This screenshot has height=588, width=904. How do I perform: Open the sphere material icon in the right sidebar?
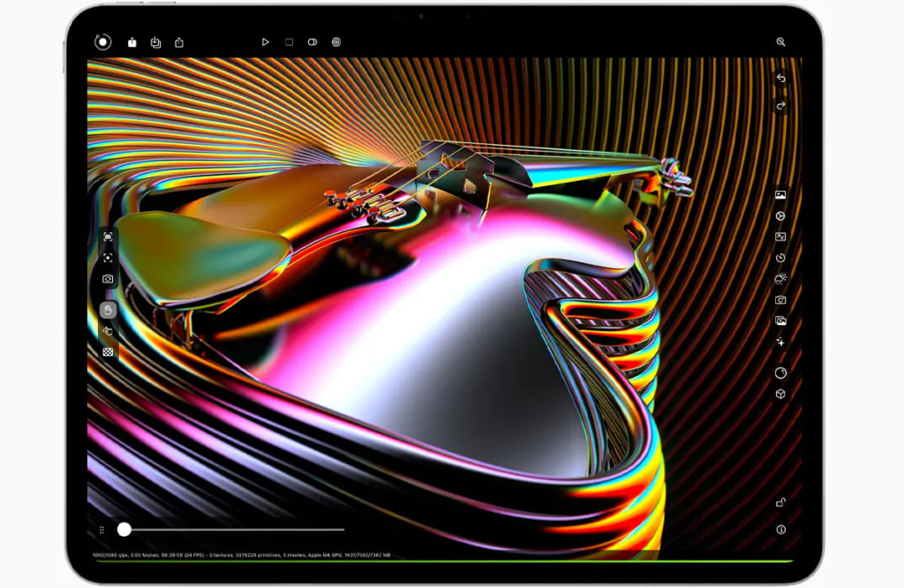point(780,373)
